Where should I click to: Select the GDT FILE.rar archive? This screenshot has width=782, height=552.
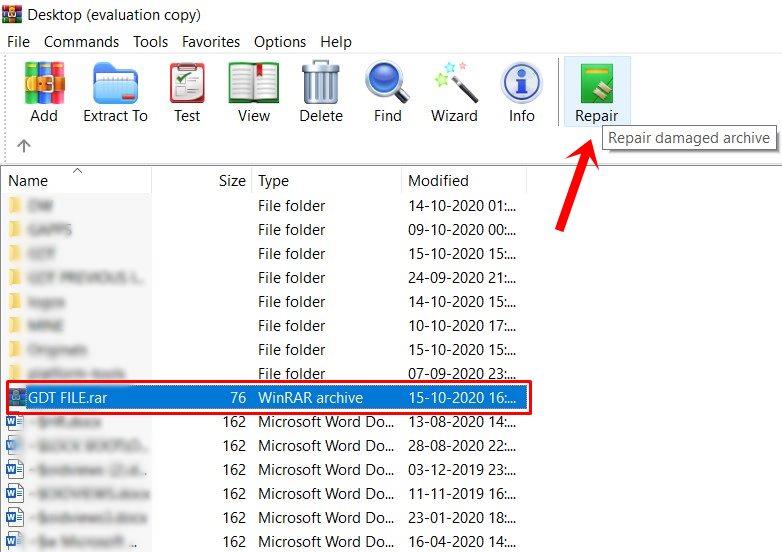pos(66,398)
